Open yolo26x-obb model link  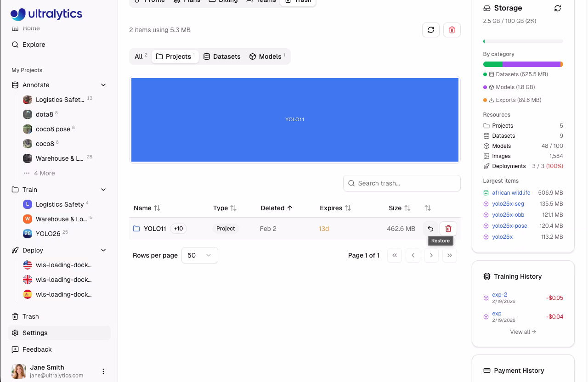point(508,215)
